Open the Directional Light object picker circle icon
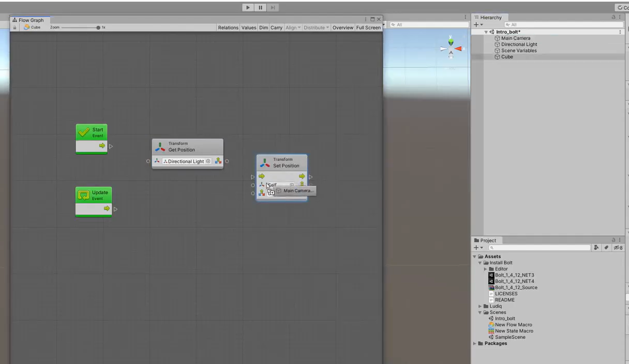The height and width of the screenshot is (364, 629). 208,161
